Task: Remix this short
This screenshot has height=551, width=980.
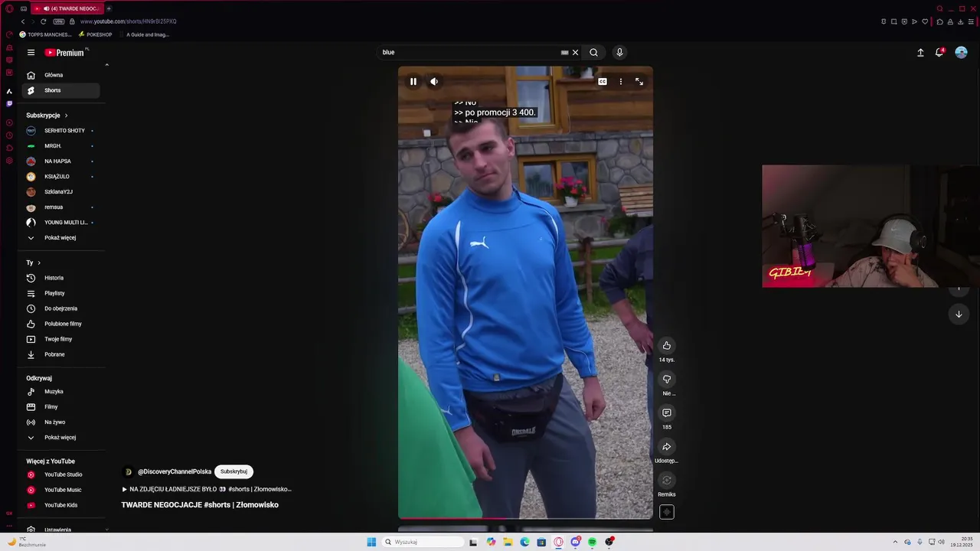Action: point(667,481)
